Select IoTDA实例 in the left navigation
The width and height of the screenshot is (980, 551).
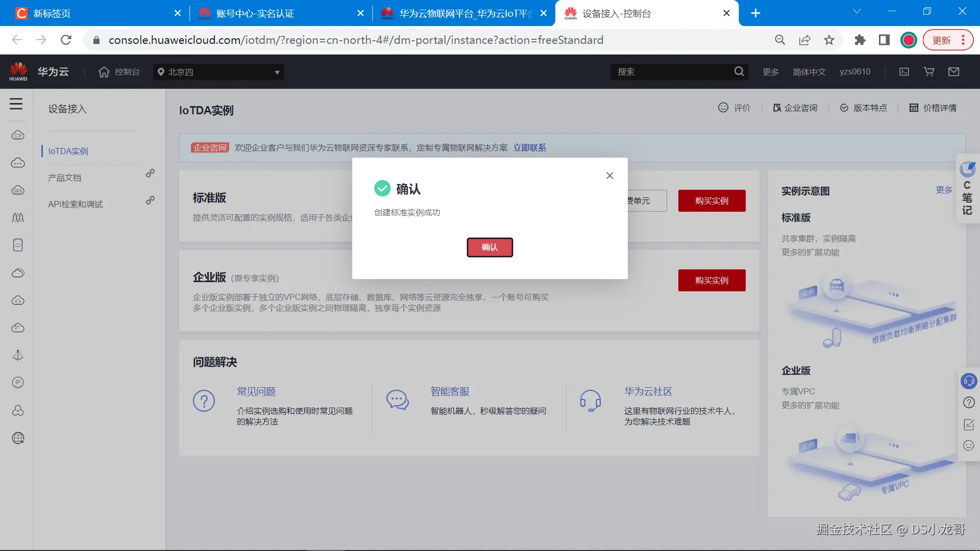click(x=68, y=151)
